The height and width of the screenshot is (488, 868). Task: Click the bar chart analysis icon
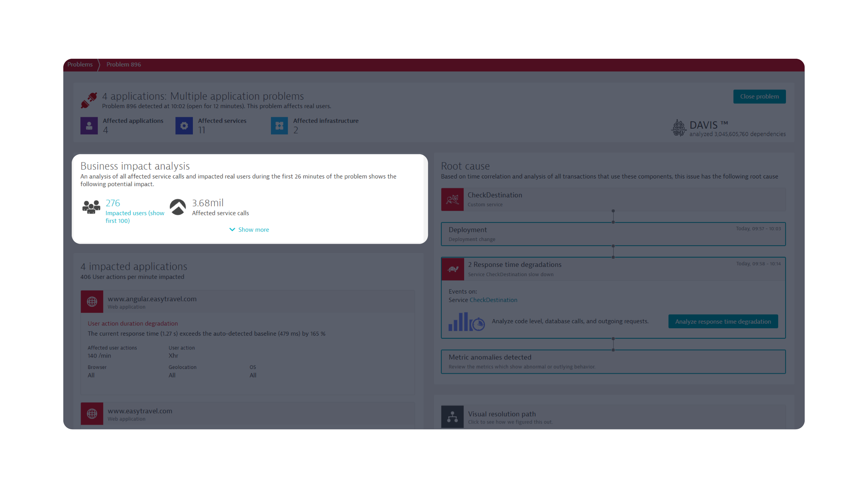point(466,322)
